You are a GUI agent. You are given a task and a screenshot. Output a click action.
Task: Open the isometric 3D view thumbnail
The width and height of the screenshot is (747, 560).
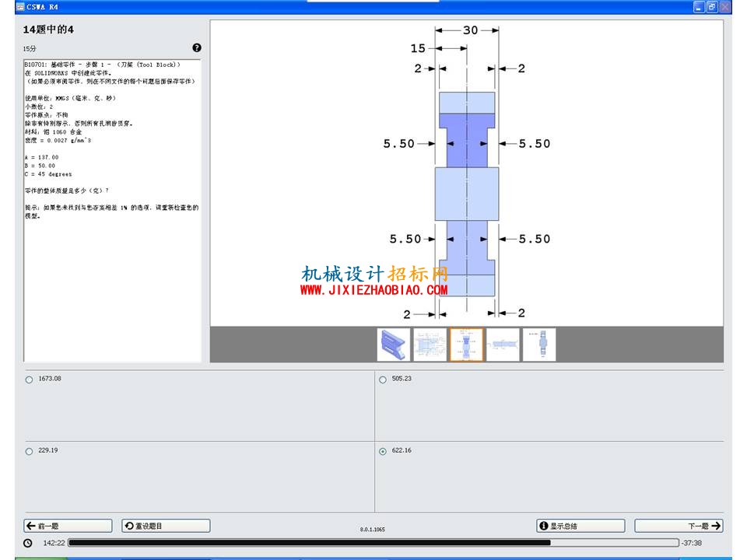click(x=394, y=345)
